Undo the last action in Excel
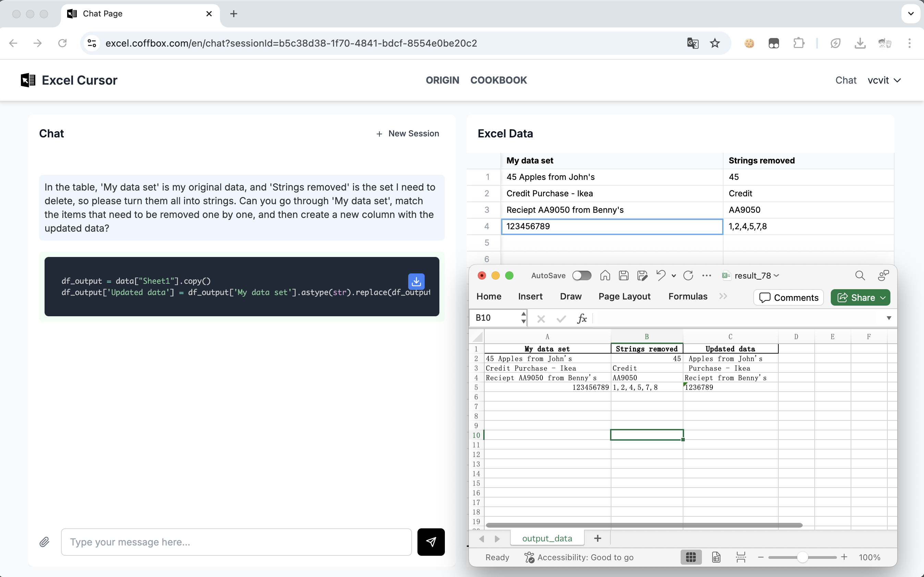 pyautogui.click(x=661, y=275)
